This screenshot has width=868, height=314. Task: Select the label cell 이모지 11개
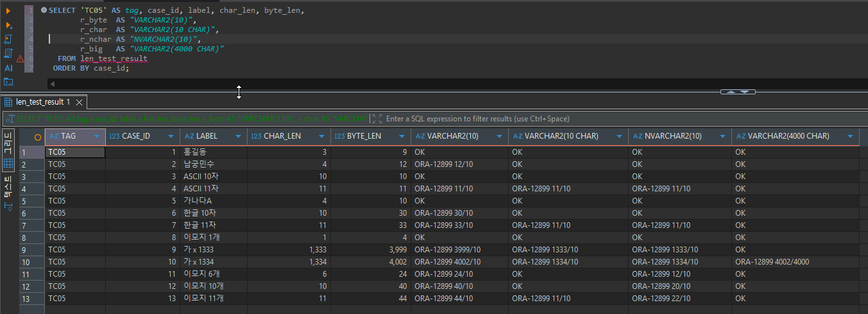(x=213, y=299)
